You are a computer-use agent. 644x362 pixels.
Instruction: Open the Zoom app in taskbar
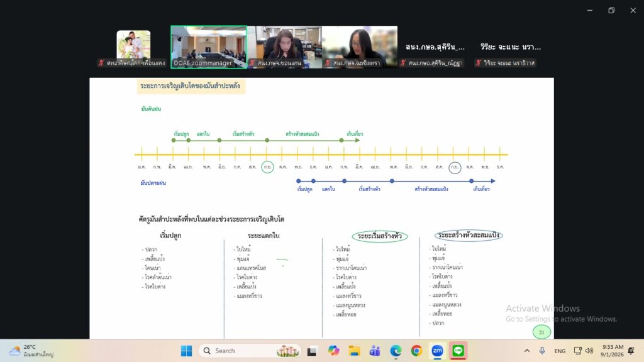pyautogui.click(x=437, y=351)
